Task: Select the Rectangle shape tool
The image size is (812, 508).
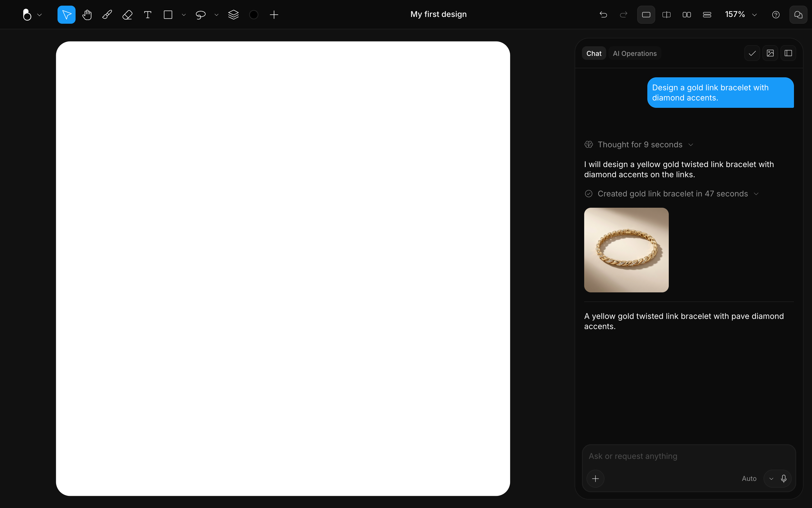Action: click(168, 15)
